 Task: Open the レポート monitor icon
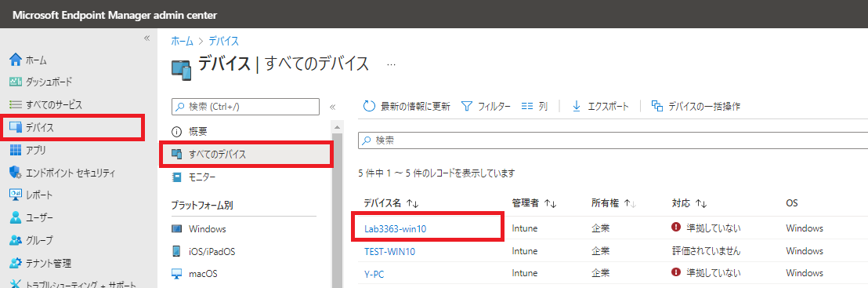click(16, 195)
